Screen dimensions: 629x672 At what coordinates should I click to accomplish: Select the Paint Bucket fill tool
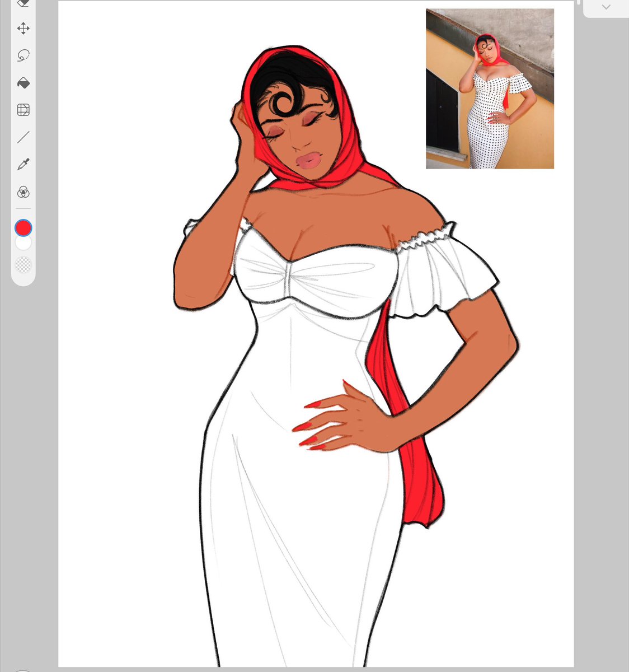23,83
